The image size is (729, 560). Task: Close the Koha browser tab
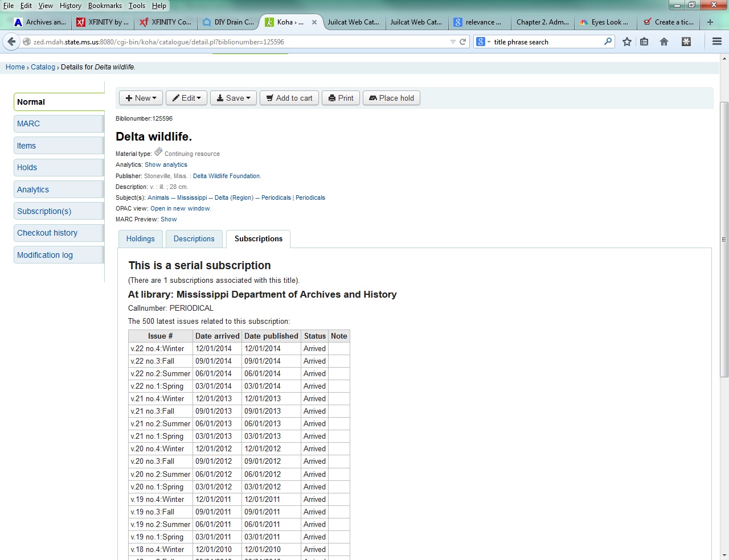(314, 22)
